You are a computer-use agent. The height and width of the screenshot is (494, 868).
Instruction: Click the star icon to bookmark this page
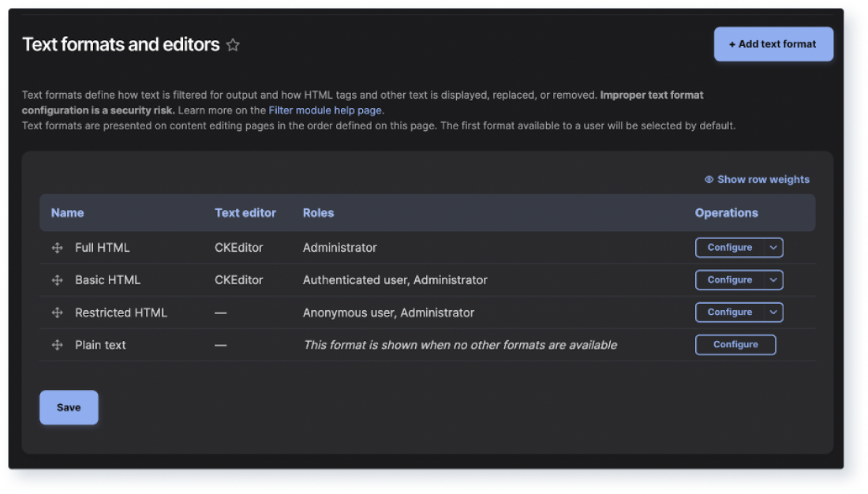[233, 45]
